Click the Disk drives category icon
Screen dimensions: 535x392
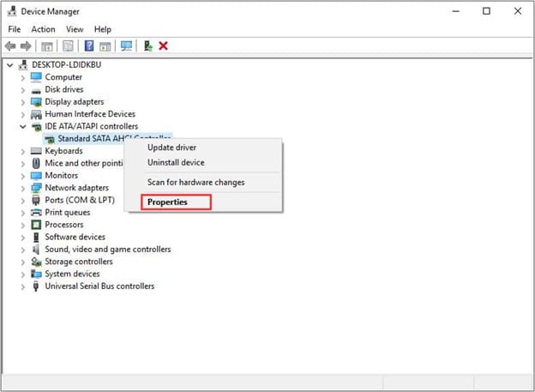36,90
